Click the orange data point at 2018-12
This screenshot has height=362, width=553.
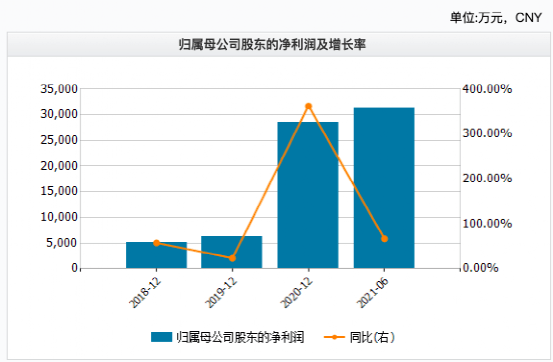[157, 243]
